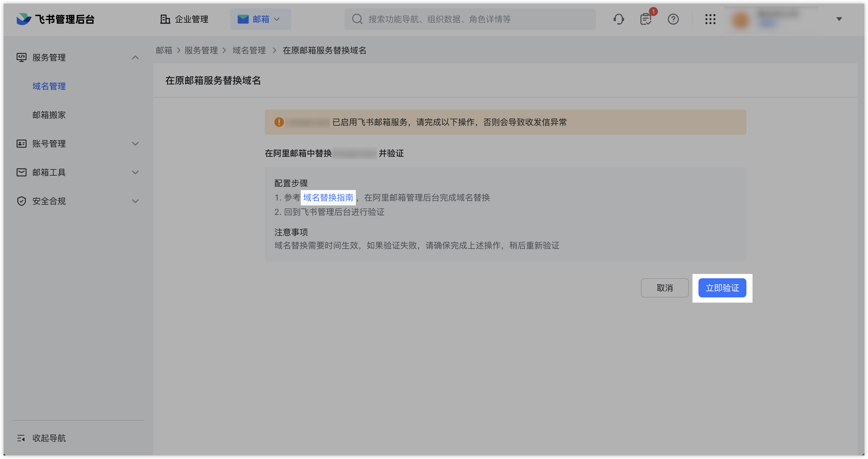Click the user avatar

pos(741,20)
